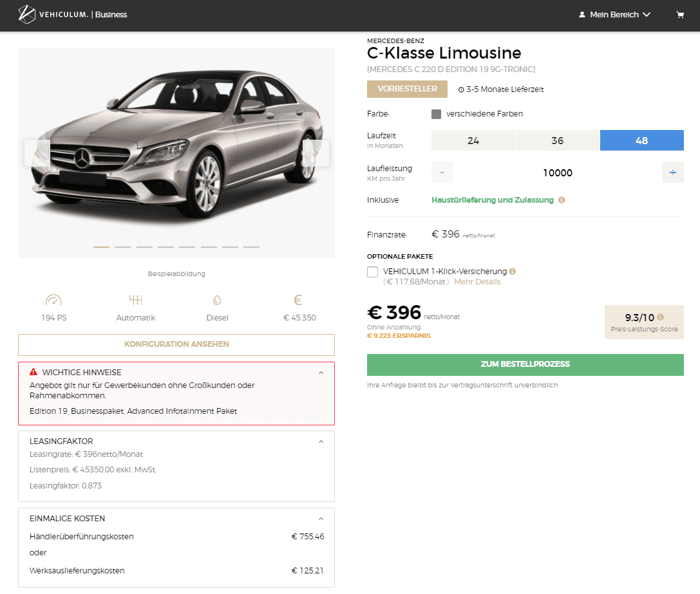Click Leasingfaktor: 0,873 text
This screenshot has width=700, height=594.
[x=66, y=485]
